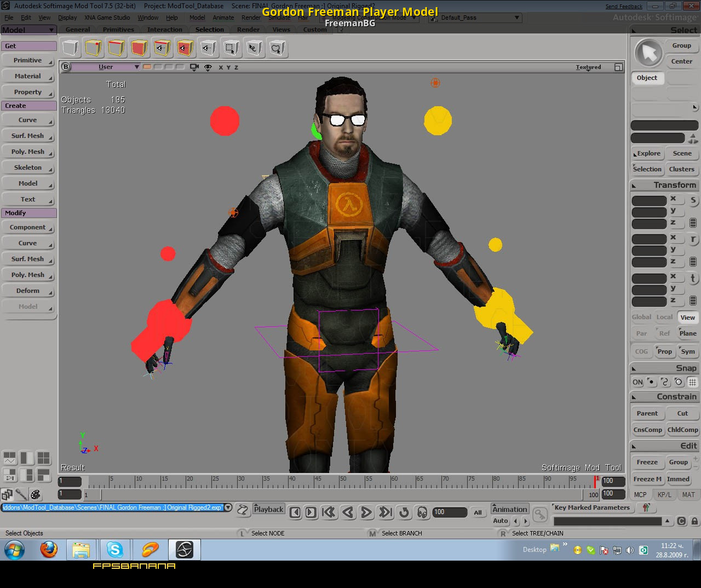The width and height of the screenshot is (701, 588).
Task: Click frame 50 on the timeline
Action: click(x=340, y=482)
